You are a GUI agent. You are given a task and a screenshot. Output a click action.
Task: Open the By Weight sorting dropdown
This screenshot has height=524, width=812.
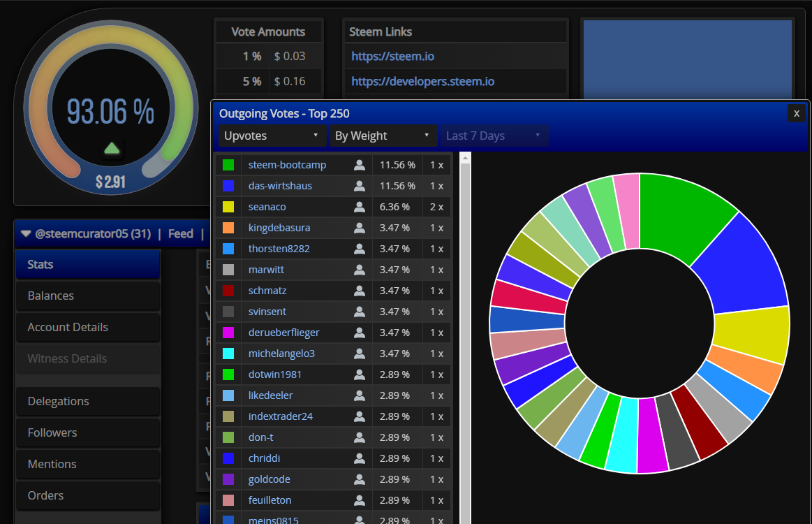coord(383,136)
